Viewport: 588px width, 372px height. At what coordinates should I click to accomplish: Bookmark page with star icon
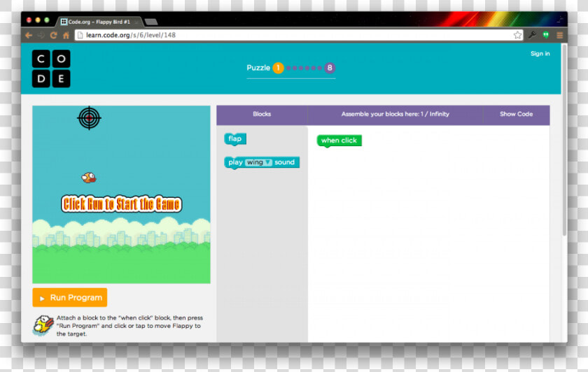coord(517,35)
